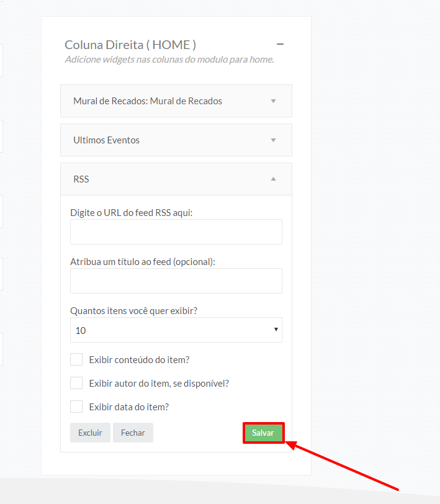Enable Exibir autor do item checkbox

[x=76, y=383]
